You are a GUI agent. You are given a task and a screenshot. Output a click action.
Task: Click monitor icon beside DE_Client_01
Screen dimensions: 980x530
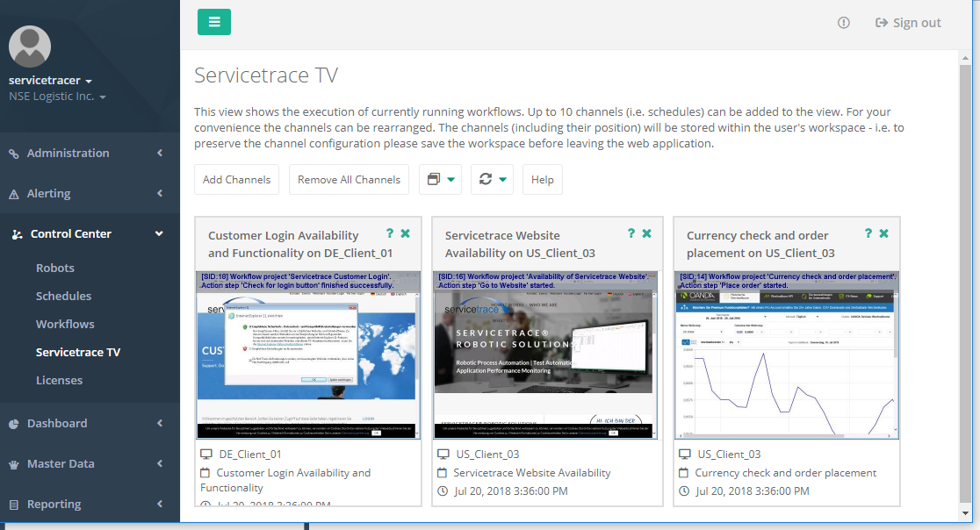pyautogui.click(x=205, y=454)
